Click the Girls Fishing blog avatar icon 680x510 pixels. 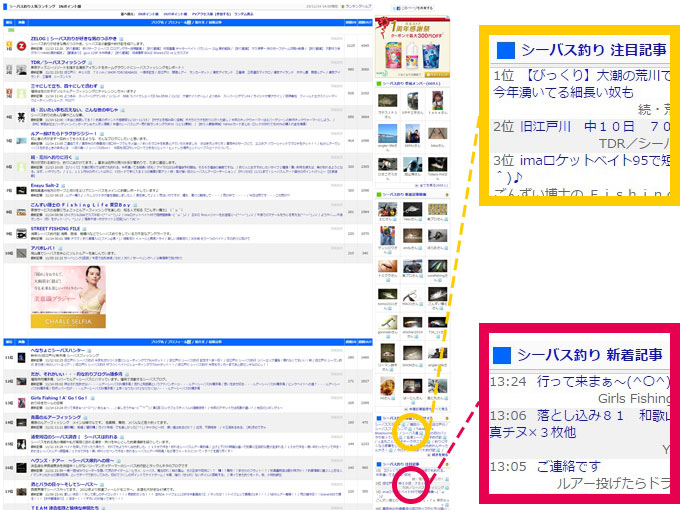click(22, 403)
